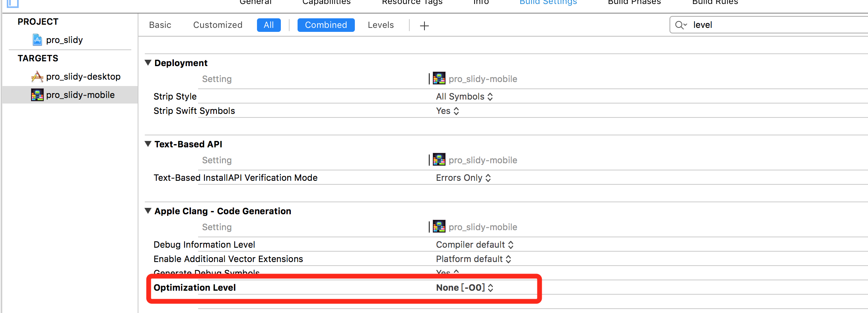The height and width of the screenshot is (313, 868).
Task: Click the search magnifier filter icon
Action: pyautogui.click(x=681, y=25)
